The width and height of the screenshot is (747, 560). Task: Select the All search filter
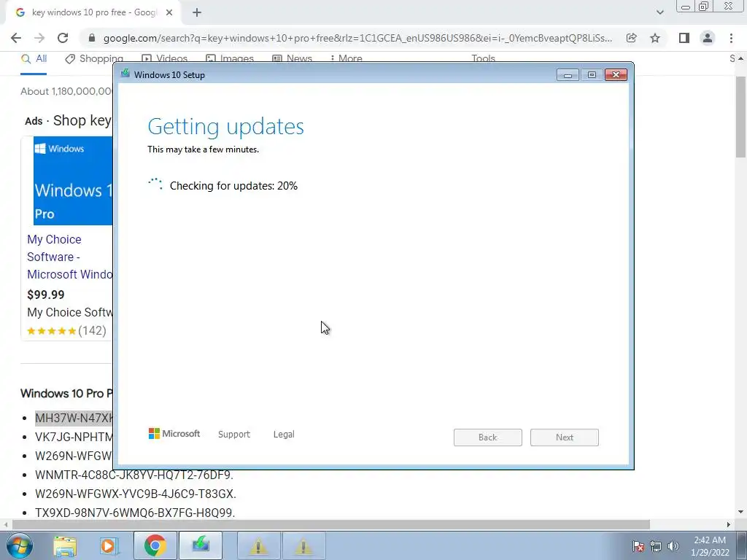click(x=34, y=59)
